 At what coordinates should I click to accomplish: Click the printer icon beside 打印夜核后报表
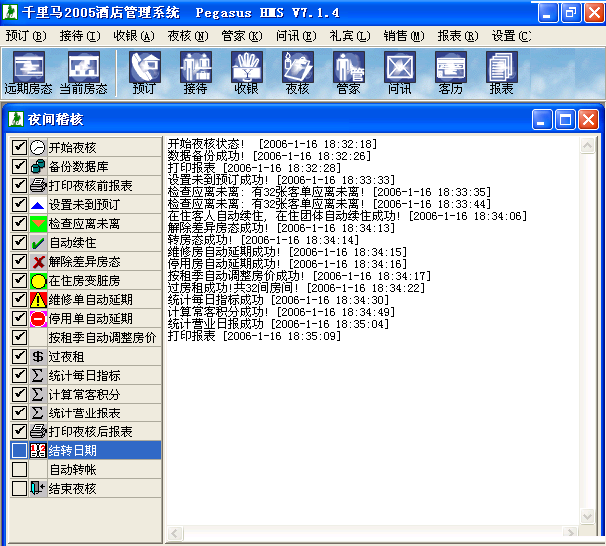[38, 431]
